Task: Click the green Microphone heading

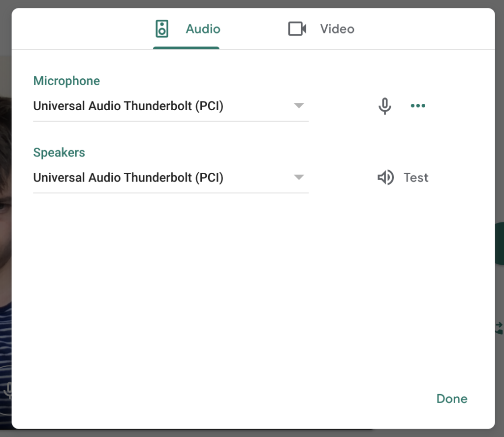Action: click(x=66, y=81)
